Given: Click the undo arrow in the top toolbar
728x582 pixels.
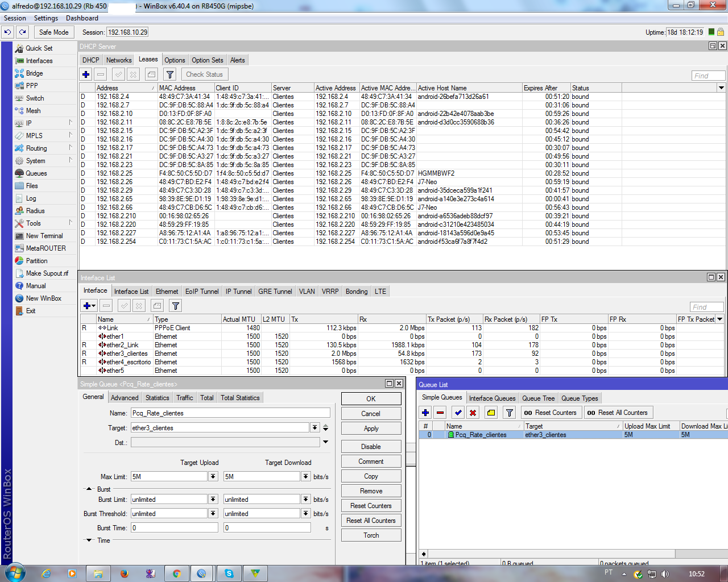Looking at the screenshot, I should click(8, 32).
